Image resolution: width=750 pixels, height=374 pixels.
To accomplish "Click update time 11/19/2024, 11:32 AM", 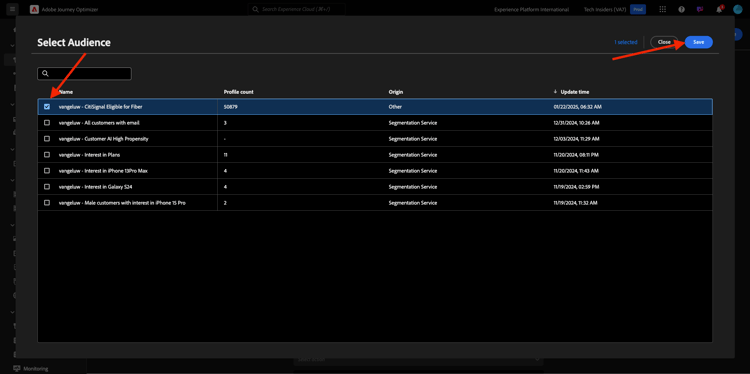I will (x=576, y=203).
